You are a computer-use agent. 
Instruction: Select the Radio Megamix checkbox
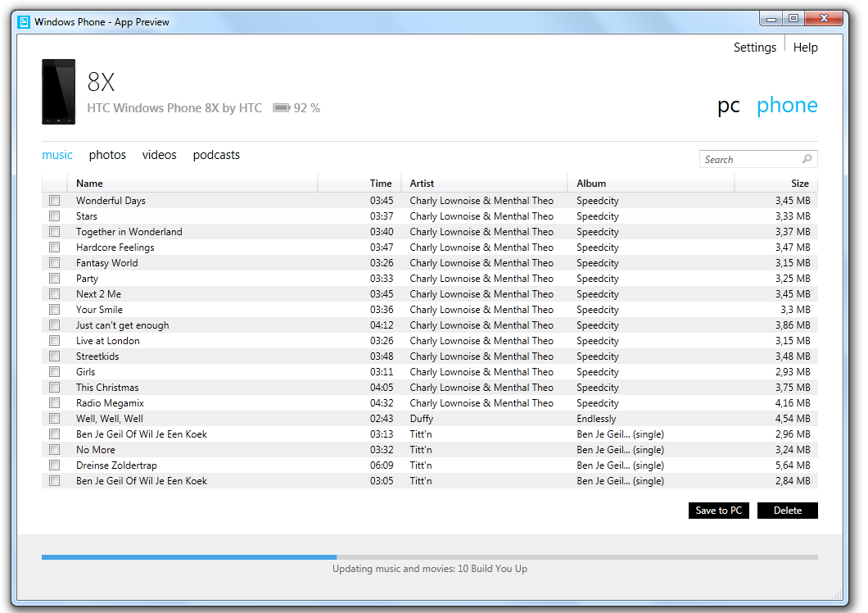(54, 402)
